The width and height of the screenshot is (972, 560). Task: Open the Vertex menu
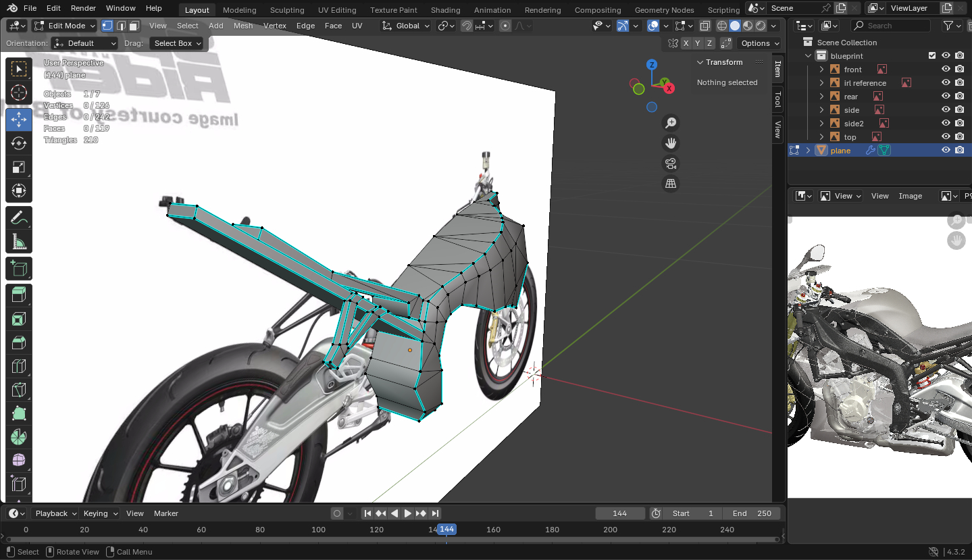pos(275,26)
